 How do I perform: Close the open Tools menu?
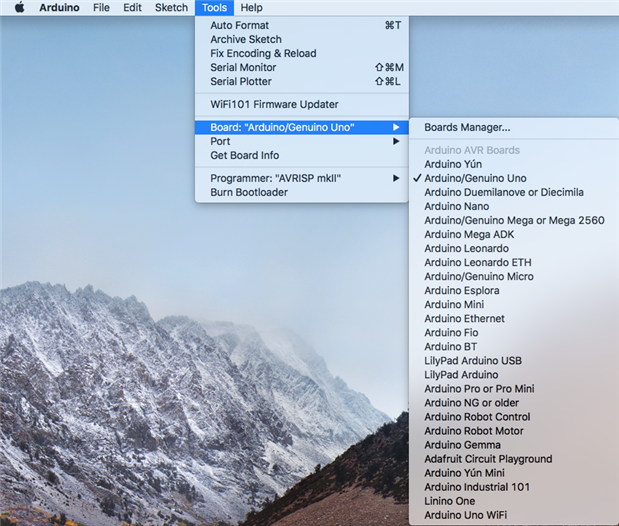click(214, 8)
